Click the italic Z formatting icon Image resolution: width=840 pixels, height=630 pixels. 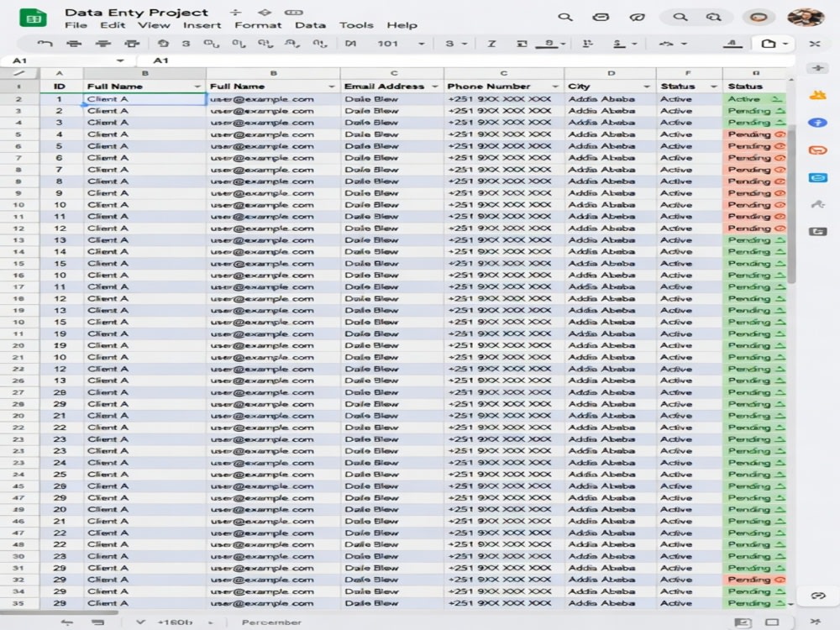[491, 44]
